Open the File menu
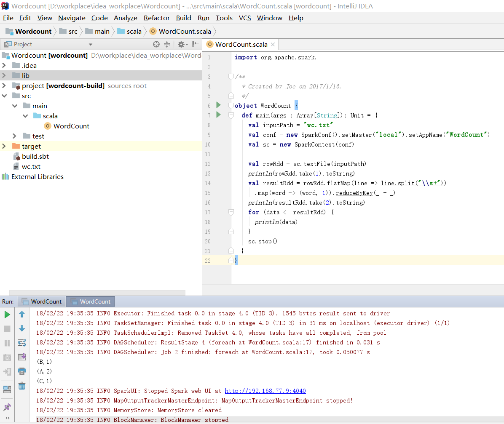 pyautogui.click(x=8, y=18)
